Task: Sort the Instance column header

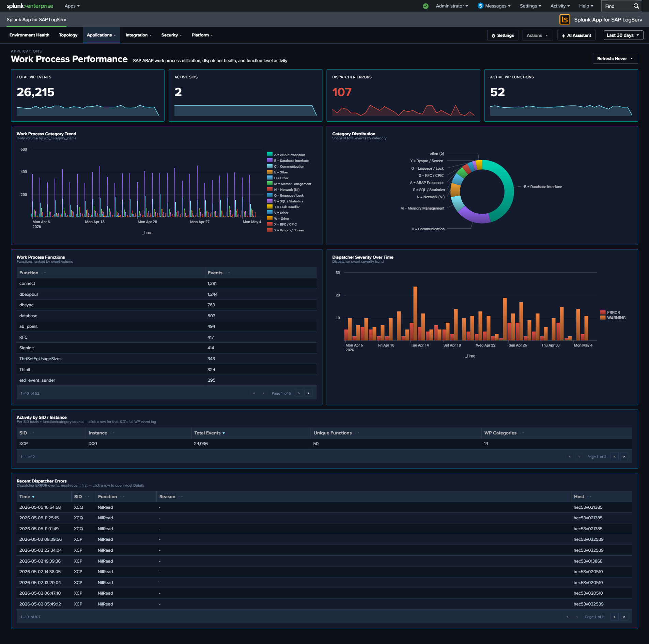Action: pos(102,433)
